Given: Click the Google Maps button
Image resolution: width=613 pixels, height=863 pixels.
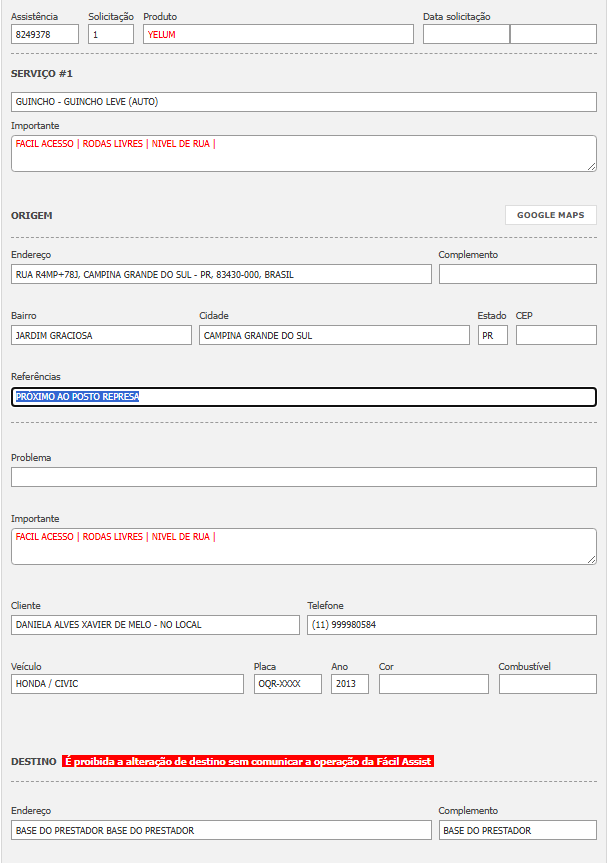Looking at the screenshot, I should click(550, 215).
